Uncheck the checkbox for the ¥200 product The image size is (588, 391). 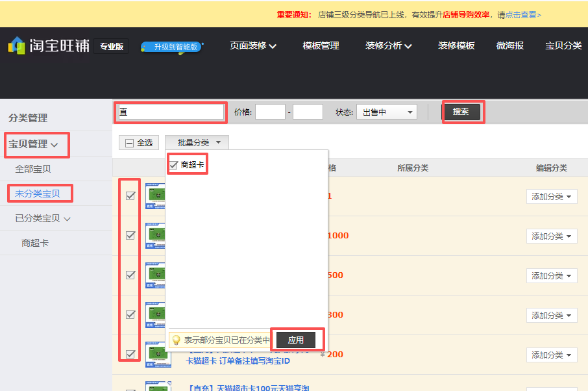[130, 354]
